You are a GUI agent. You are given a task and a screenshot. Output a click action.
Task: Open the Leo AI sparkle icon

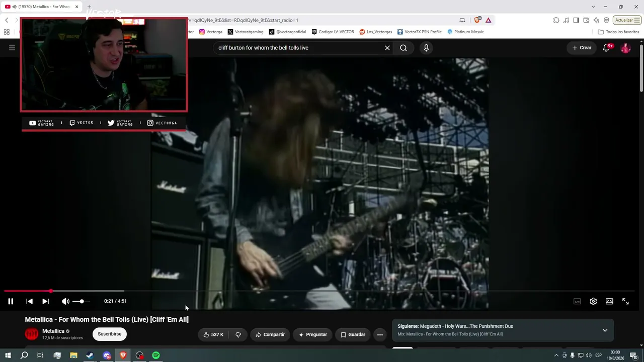click(x=596, y=20)
